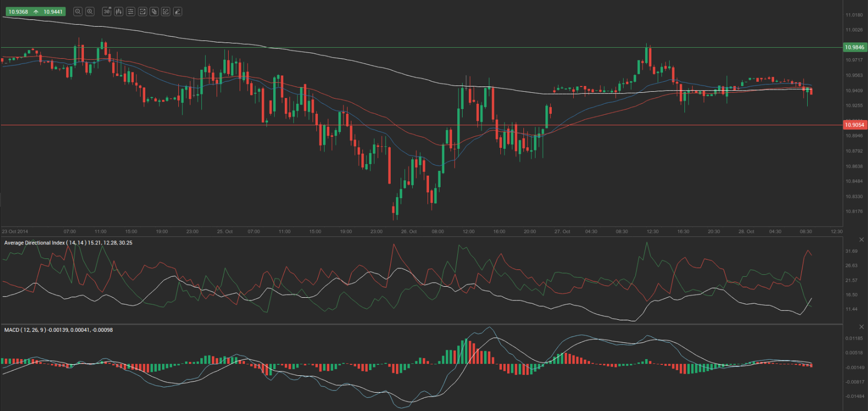Click the 27. Oct date on time axis

click(x=562, y=231)
